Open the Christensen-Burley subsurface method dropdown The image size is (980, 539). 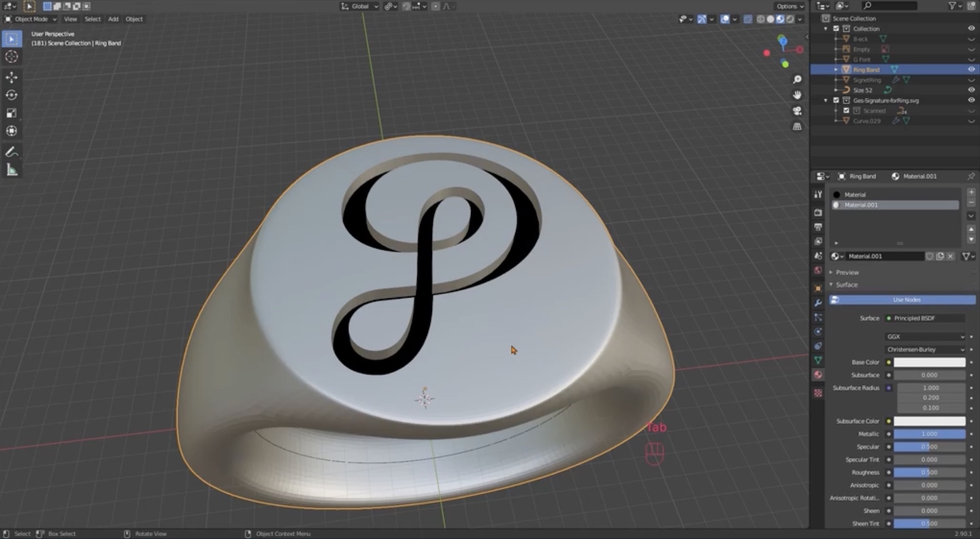925,350
